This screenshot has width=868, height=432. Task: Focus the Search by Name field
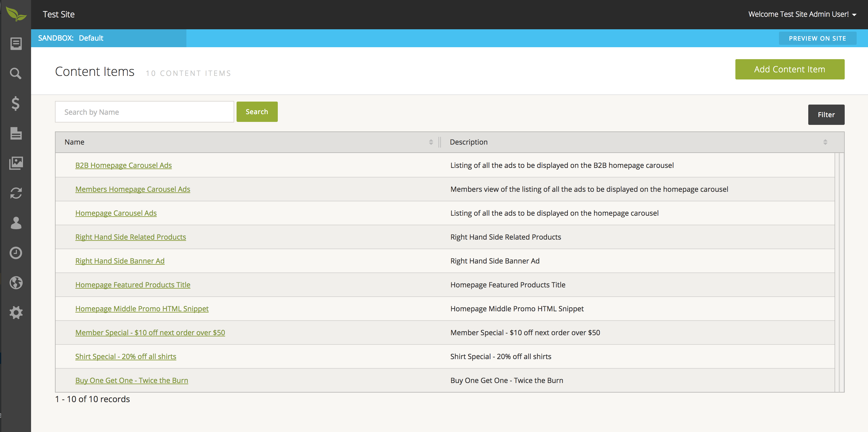pos(144,112)
